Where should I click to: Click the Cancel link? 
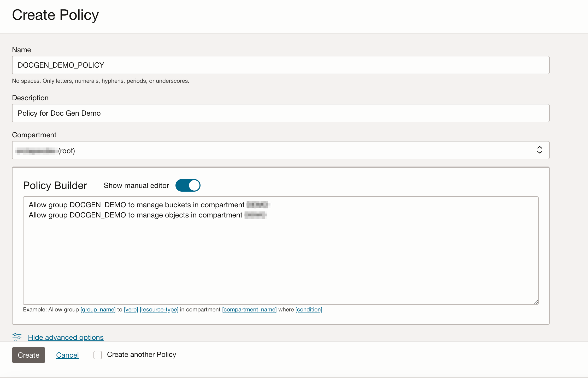coord(67,355)
